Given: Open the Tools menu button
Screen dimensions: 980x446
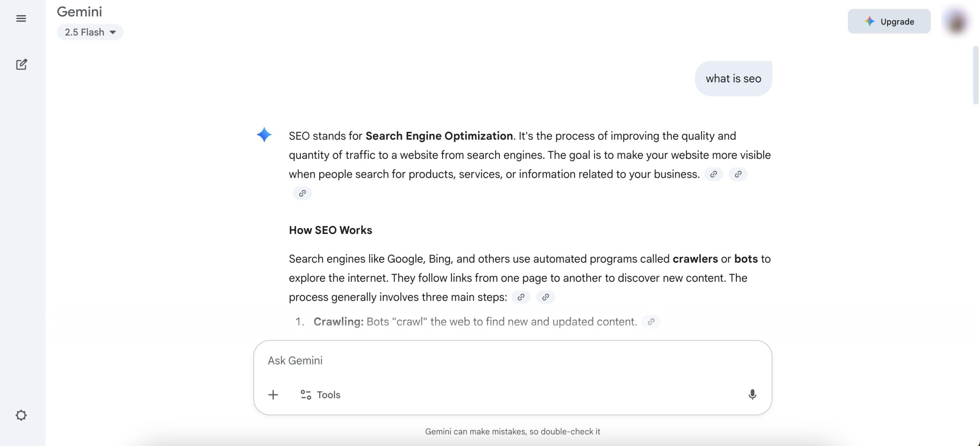Looking at the screenshot, I should pos(321,395).
